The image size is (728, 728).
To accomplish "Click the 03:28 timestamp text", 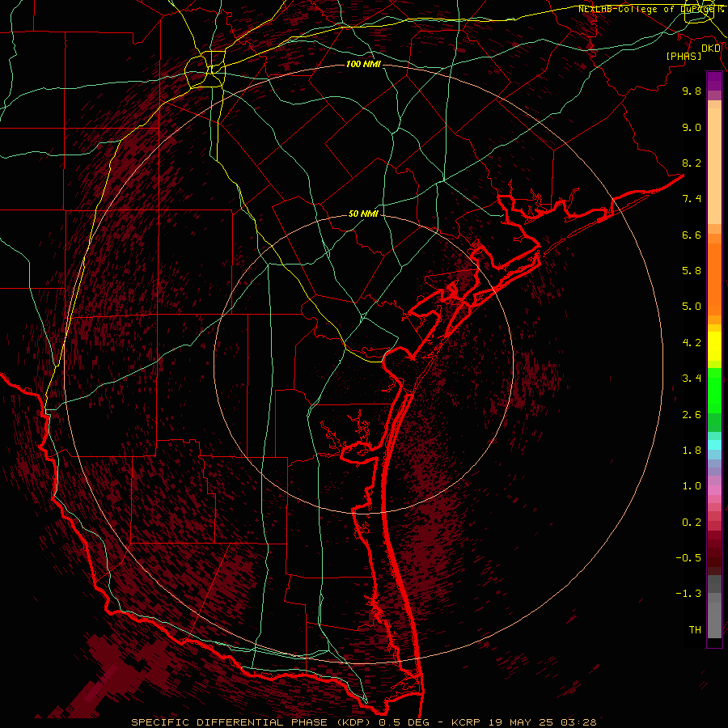I will [578, 722].
